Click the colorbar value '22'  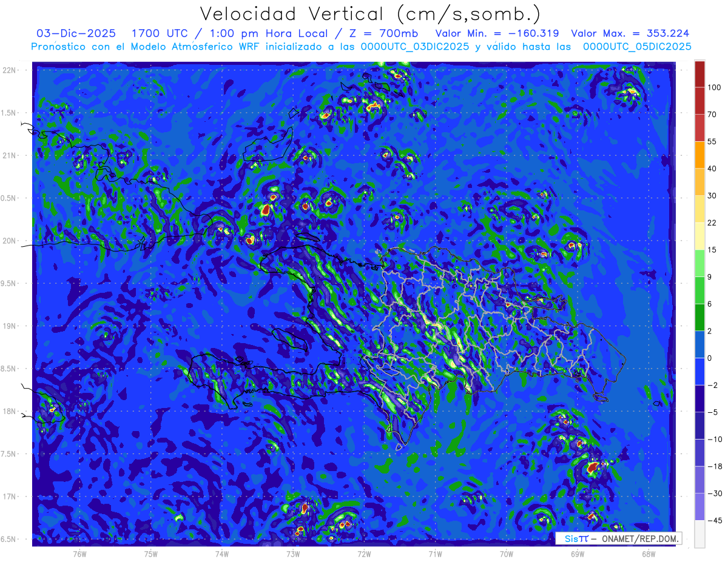coord(712,222)
